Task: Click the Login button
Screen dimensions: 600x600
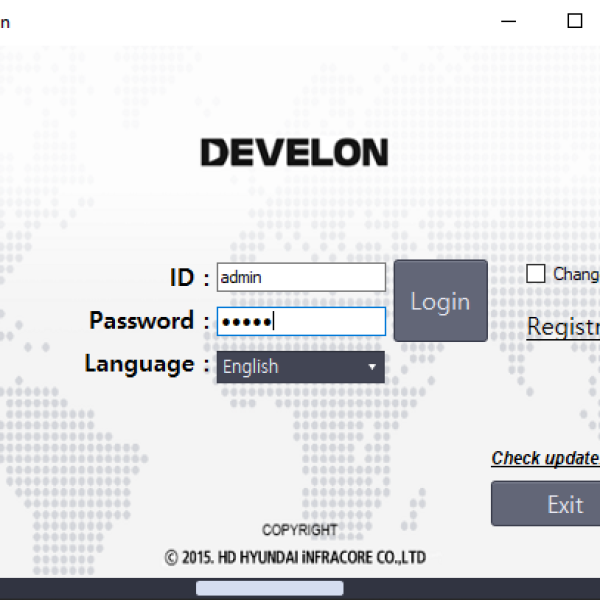Action: click(x=440, y=301)
